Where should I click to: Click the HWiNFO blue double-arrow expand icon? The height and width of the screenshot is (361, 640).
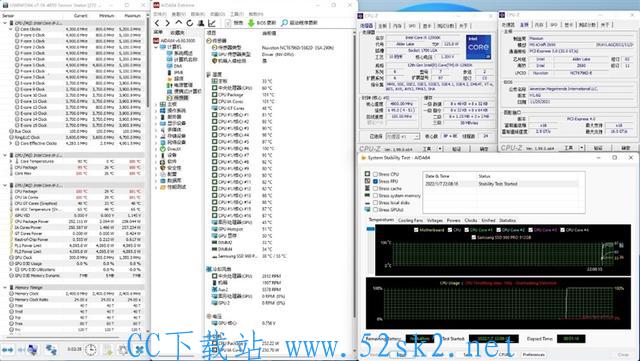coord(8,350)
